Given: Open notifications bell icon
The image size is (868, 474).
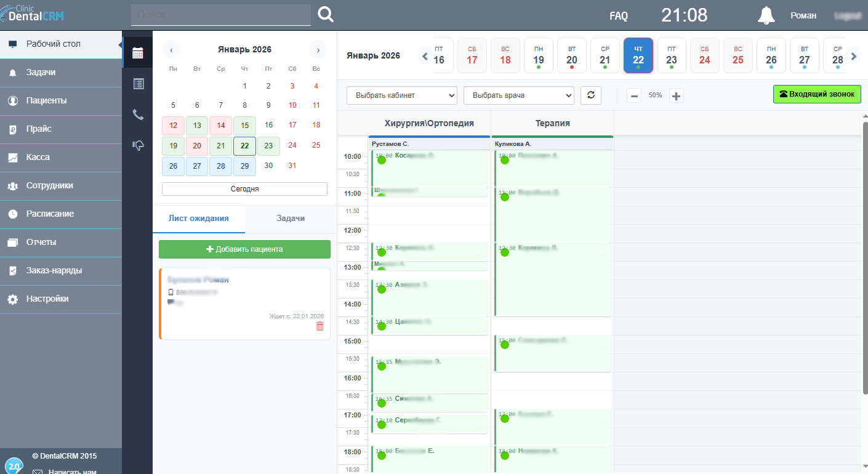Looking at the screenshot, I should pyautogui.click(x=766, y=15).
